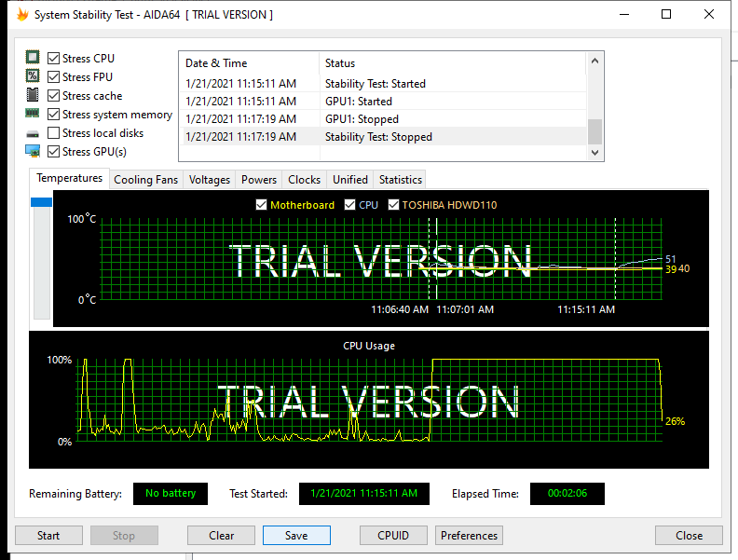Click the 11:06:40 AM graph time marker

[x=400, y=309]
